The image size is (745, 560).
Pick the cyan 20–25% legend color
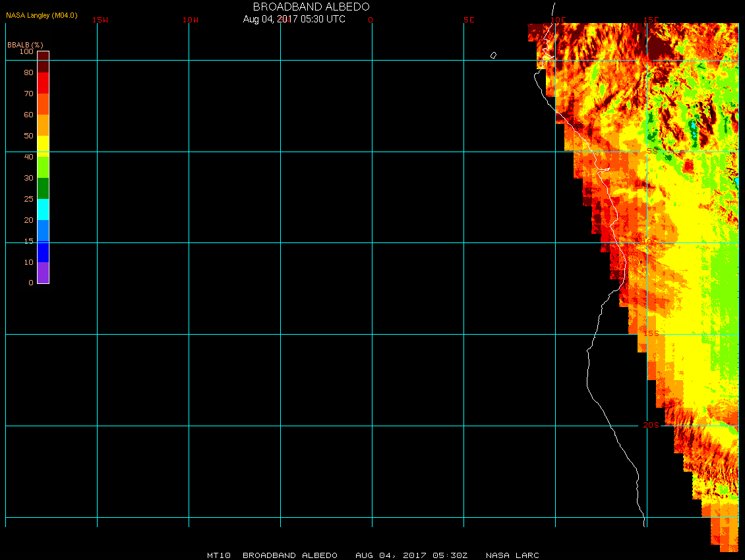pyautogui.click(x=43, y=210)
